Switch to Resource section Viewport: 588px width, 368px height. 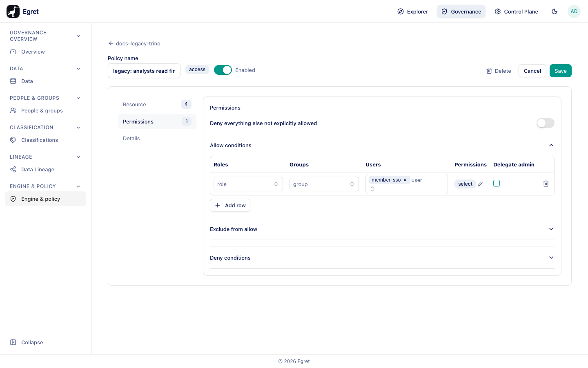pyautogui.click(x=157, y=104)
